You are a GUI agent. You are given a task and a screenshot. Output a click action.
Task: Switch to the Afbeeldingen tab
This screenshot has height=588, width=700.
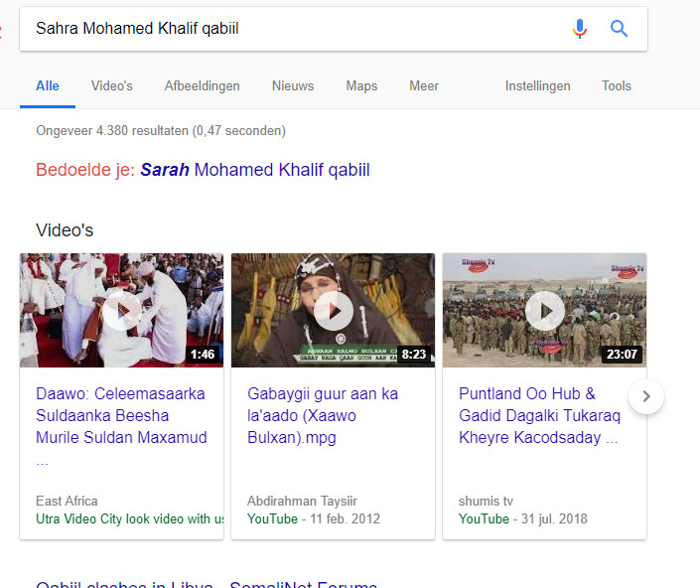203,85
